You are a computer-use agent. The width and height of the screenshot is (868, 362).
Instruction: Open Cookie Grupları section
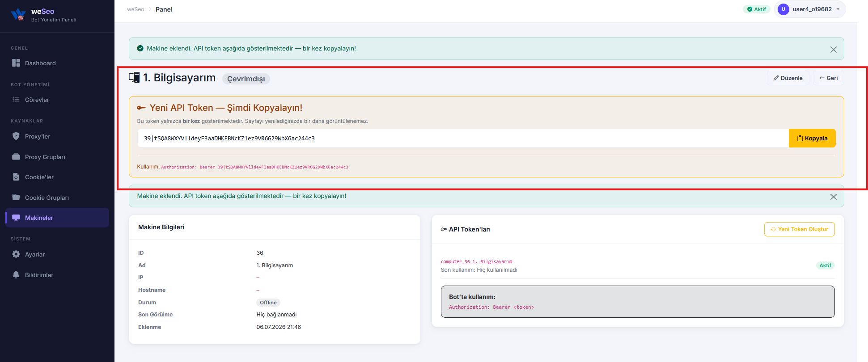57,198
